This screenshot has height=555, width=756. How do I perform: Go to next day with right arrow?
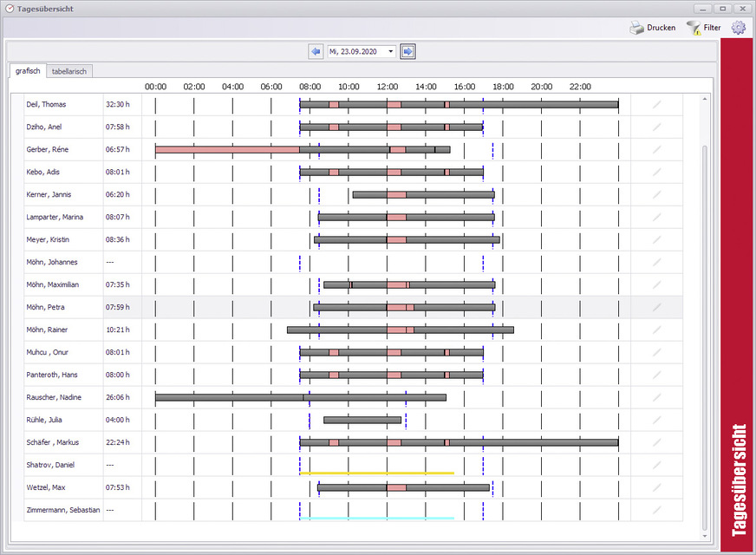408,52
